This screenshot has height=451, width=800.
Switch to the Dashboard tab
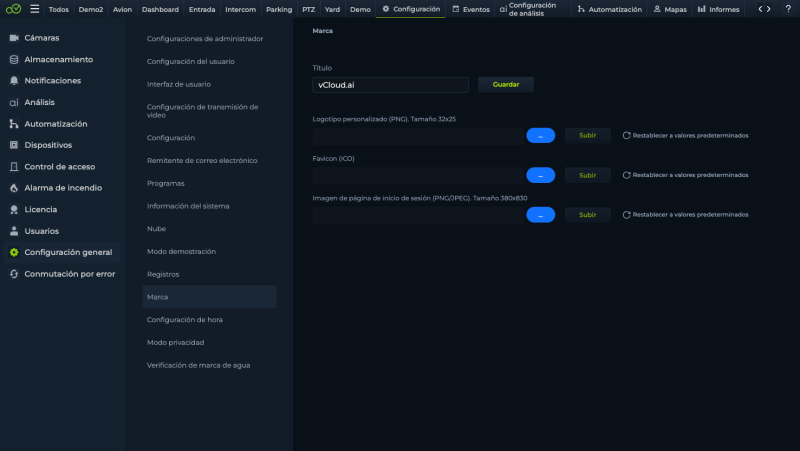tap(160, 9)
